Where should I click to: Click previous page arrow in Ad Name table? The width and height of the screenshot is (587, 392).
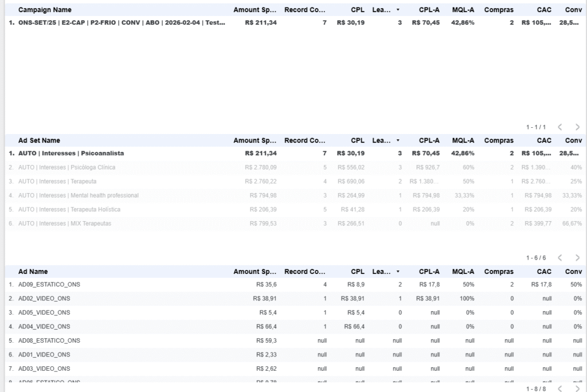(560, 389)
